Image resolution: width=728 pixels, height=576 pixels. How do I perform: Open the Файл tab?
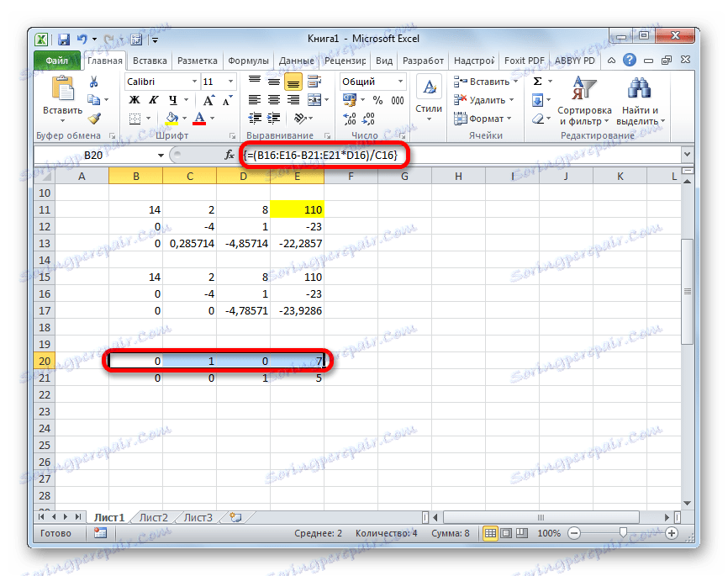coord(57,61)
